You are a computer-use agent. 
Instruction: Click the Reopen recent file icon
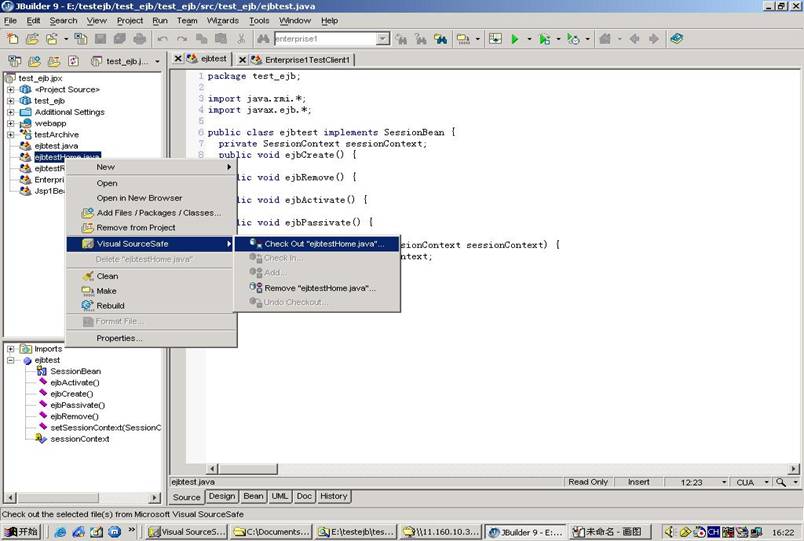(x=52, y=38)
